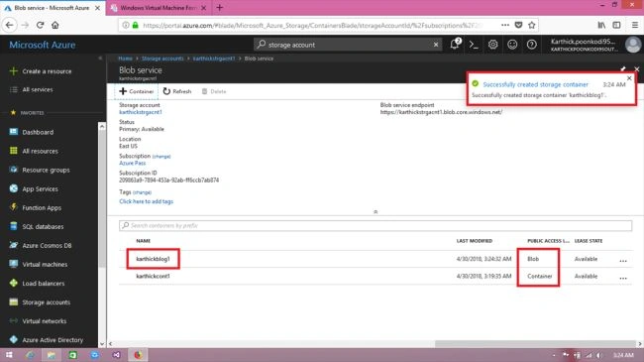This screenshot has height=362, width=644.
Task: Open portal settings gear icon
Action: click(492, 45)
